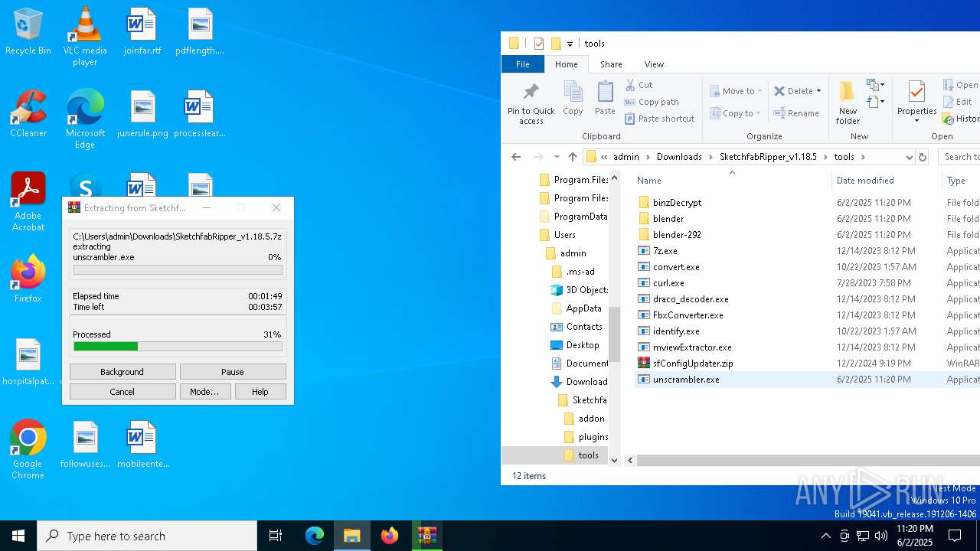This screenshot has height=551, width=980.
Task: Click the Paste icon in the ribbon
Action: tap(605, 99)
